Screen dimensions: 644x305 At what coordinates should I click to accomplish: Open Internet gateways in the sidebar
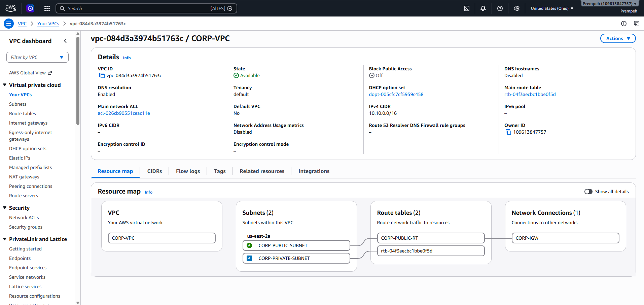(x=28, y=123)
